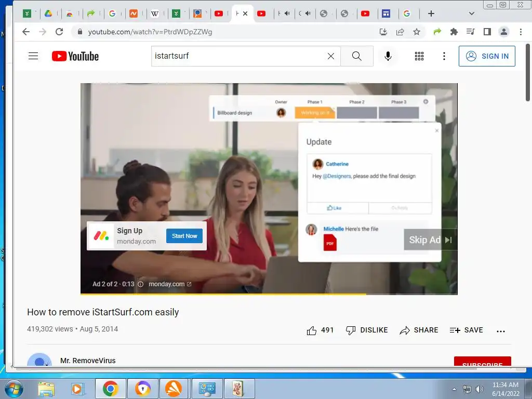Click the SHARE button

(x=419, y=330)
